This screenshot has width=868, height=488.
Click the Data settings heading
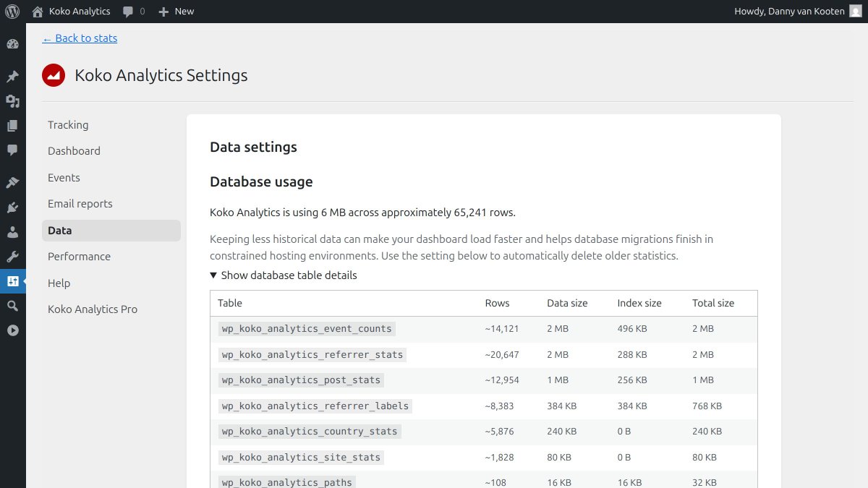(x=253, y=147)
